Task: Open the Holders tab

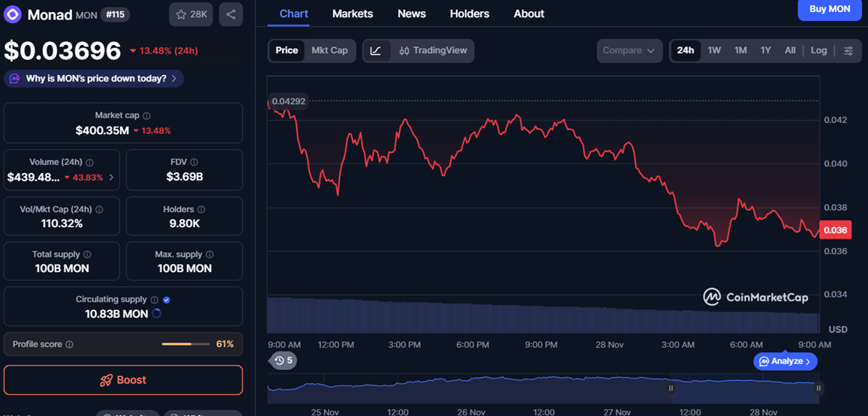Action: pyautogui.click(x=469, y=13)
